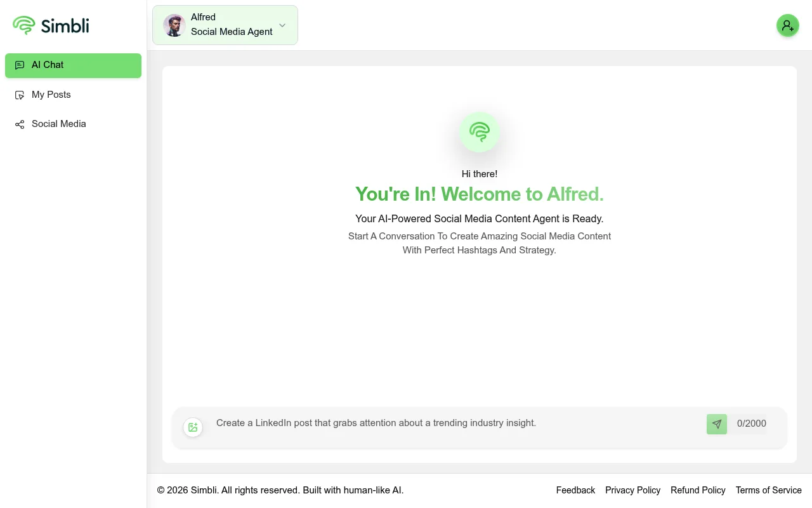Open the Privacy Policy link
Screen dimensions: 812x508
click(632, 490)
